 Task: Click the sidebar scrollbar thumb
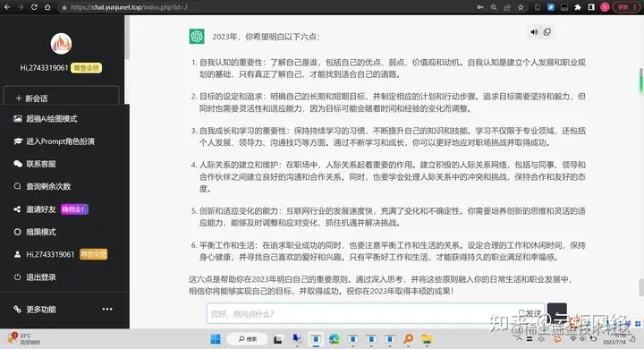click(127, 38)
